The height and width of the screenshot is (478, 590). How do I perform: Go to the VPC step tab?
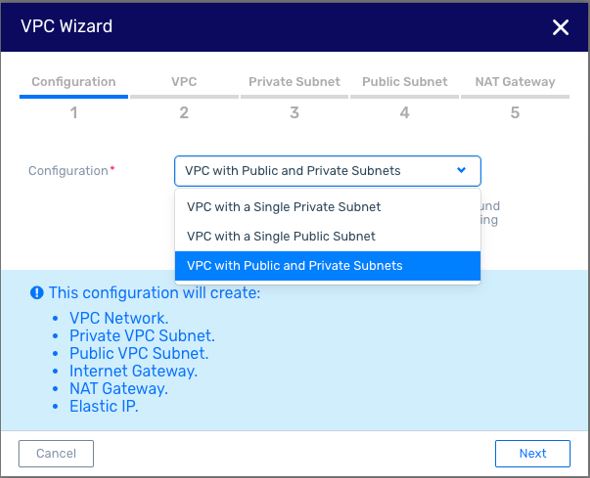[x=184, y=82]
